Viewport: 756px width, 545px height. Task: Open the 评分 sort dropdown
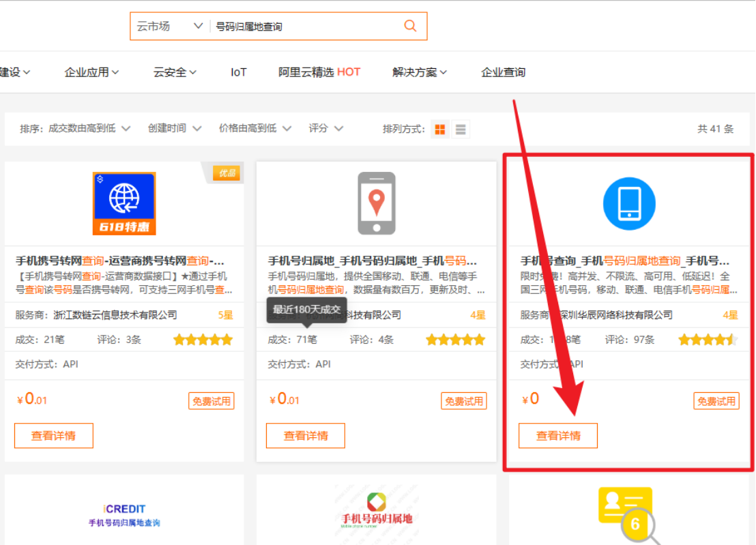326,129
